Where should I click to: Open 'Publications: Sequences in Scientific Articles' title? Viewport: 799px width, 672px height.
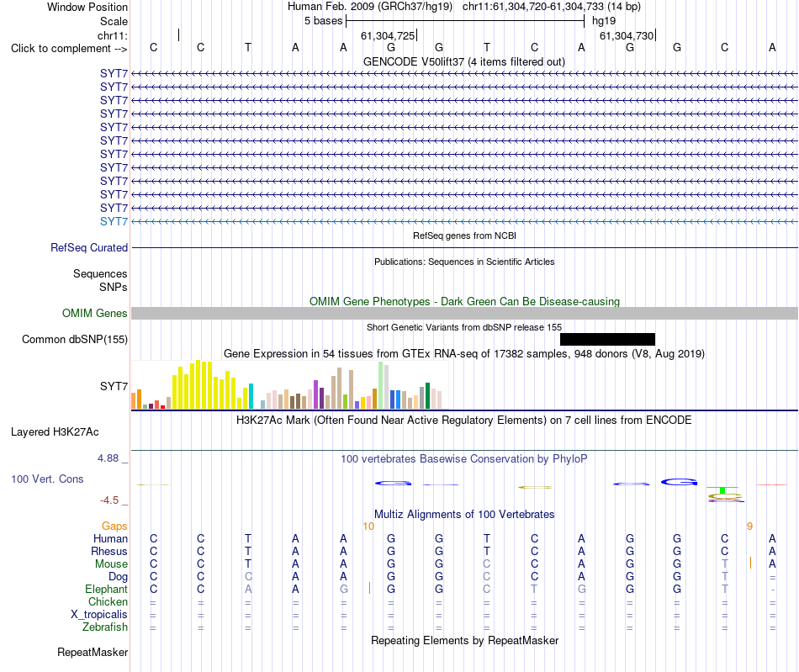click(464, 262)
